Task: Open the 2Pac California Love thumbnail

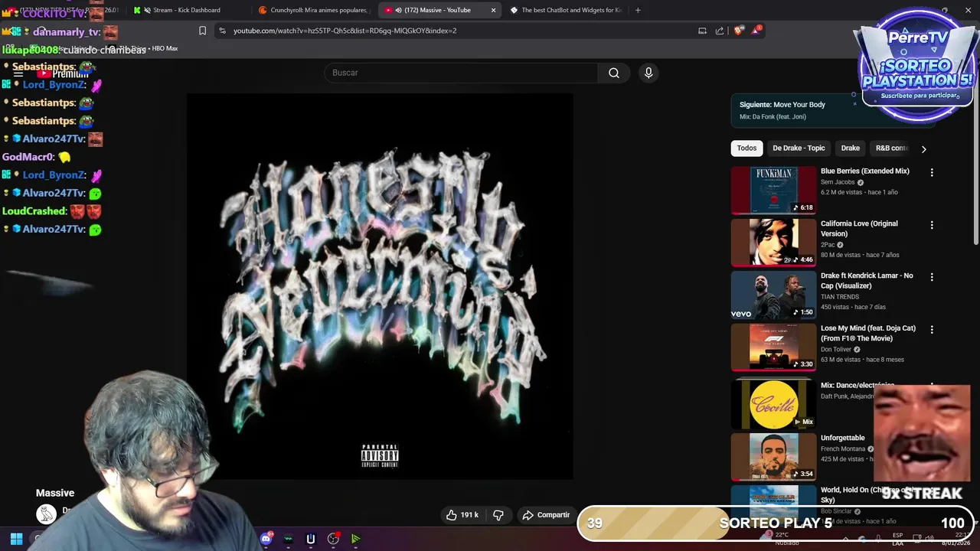Action: (773, 243)
